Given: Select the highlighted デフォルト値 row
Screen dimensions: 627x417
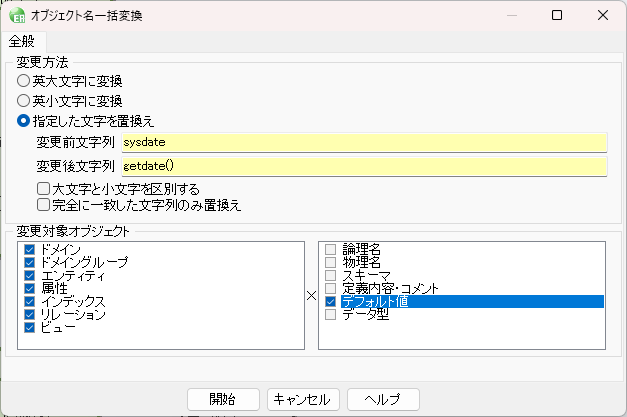Looking at the screenshot, I should (x=472, y=301).
